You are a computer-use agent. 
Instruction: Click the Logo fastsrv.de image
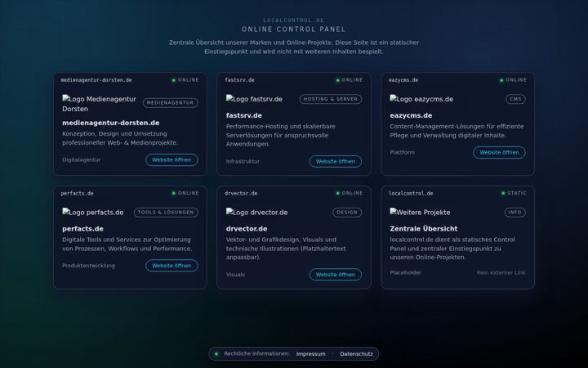[254, 99]
